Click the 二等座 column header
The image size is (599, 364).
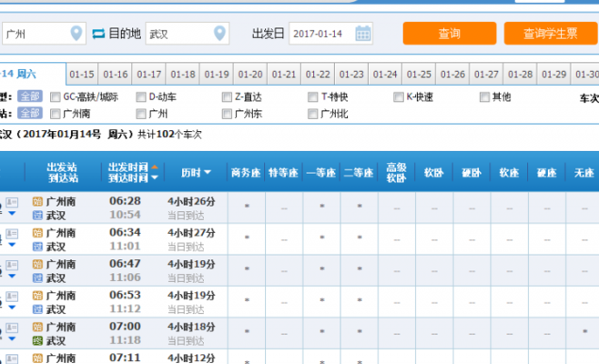point(359,173)
